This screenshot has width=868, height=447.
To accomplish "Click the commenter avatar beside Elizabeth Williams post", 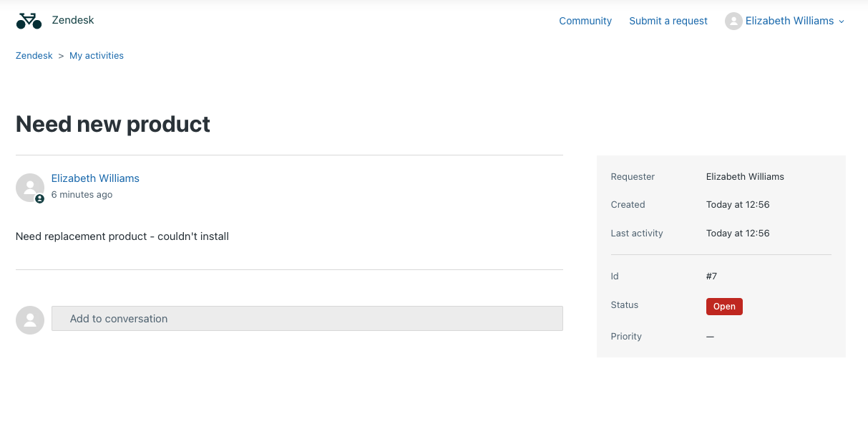I will [x=29, y=187].
